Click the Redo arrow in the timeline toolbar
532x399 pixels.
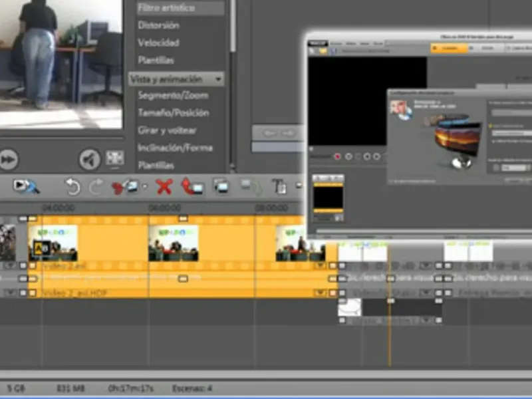(x=96, y=187)
